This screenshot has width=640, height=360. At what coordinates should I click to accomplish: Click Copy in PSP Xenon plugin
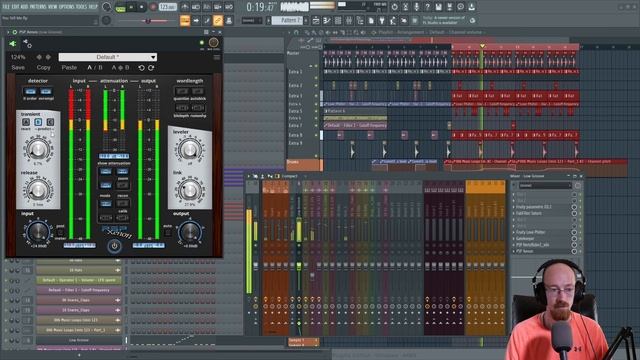43,67
